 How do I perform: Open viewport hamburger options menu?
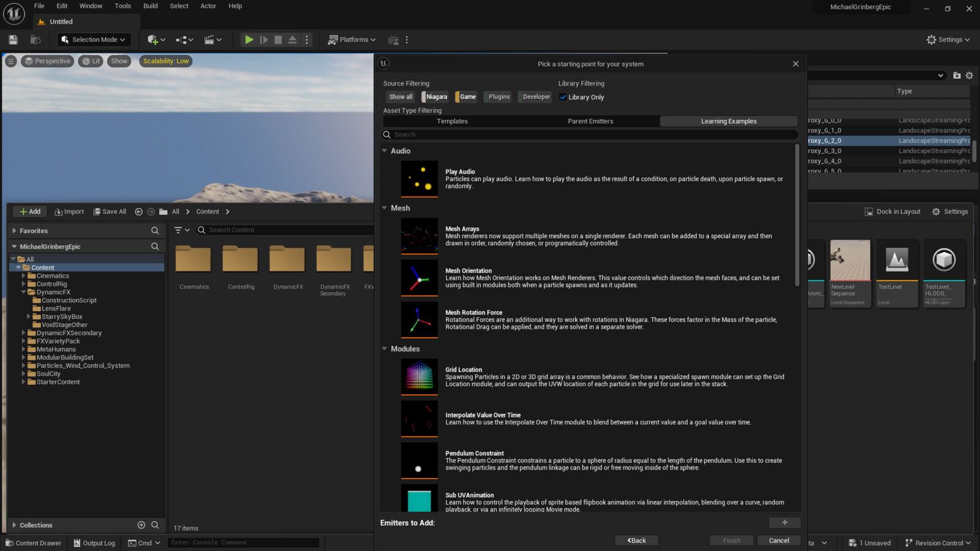click(x=11, y=61)
